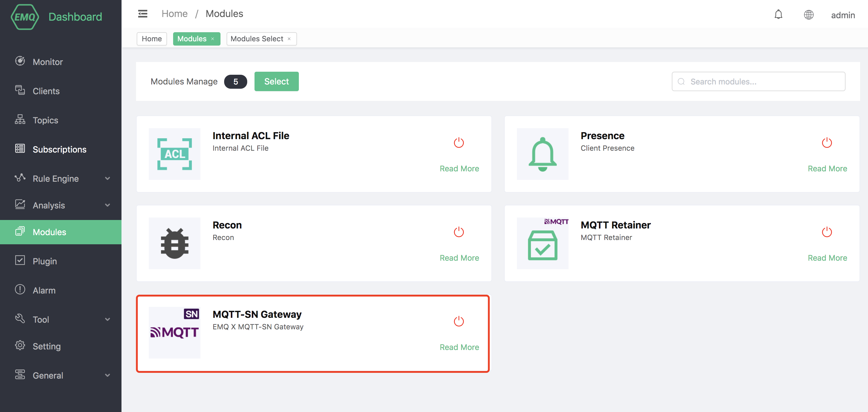Image resolution: width=868 pixels, height=412 pixels.
Task: Click the Tool wrench icon
Action: point(20,319)
